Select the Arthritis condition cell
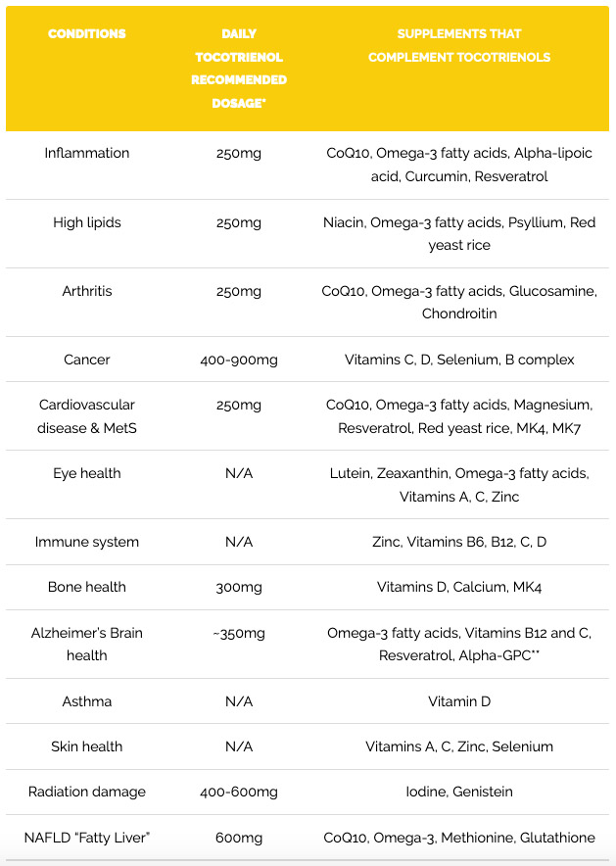The height and width of the screenshot is (866, 616). coord(87,291)
